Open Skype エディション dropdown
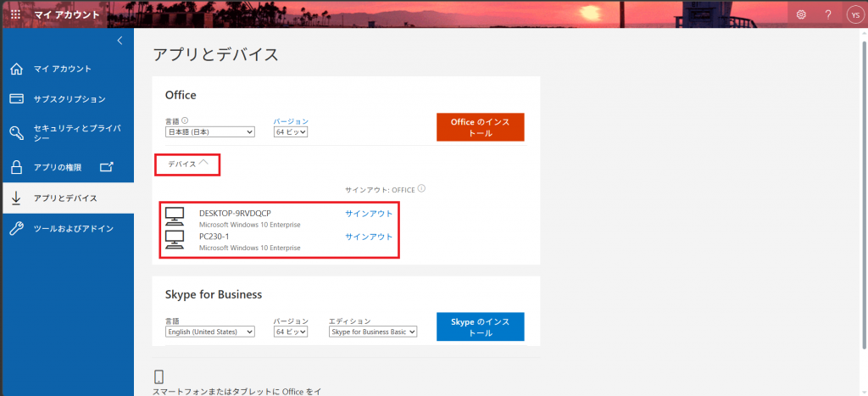Image resolution: width=868 pixels, height=396 pixels. 373,332
